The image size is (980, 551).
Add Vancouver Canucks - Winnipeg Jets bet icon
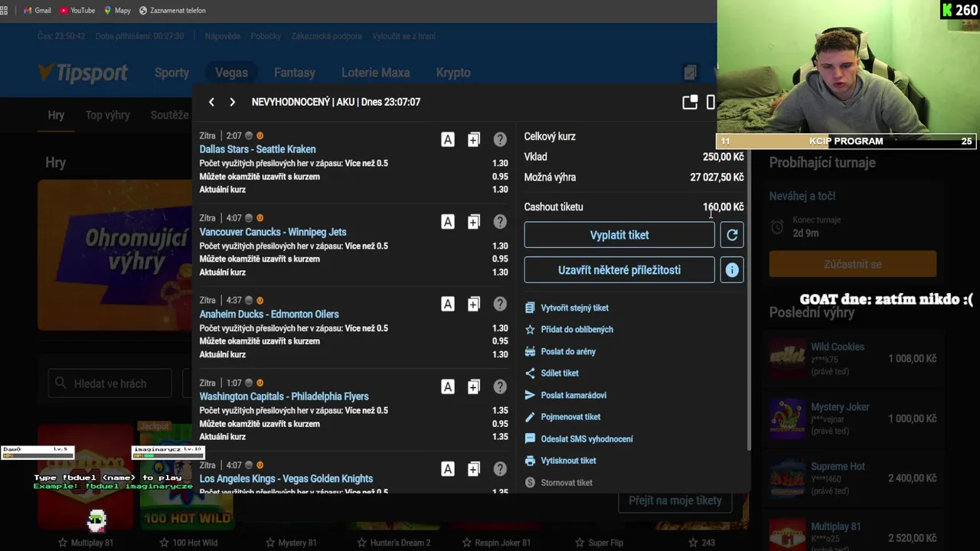473,222
